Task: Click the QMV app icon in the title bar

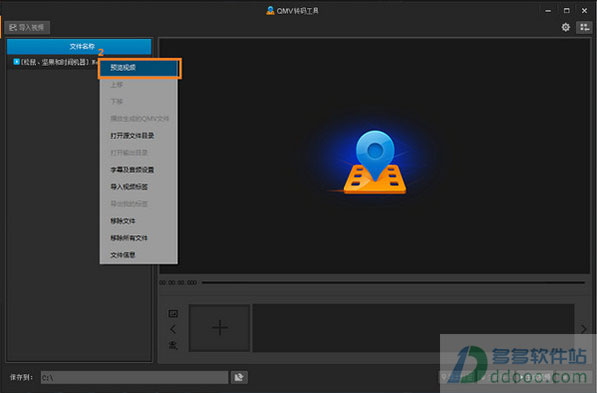Action: 270,11
